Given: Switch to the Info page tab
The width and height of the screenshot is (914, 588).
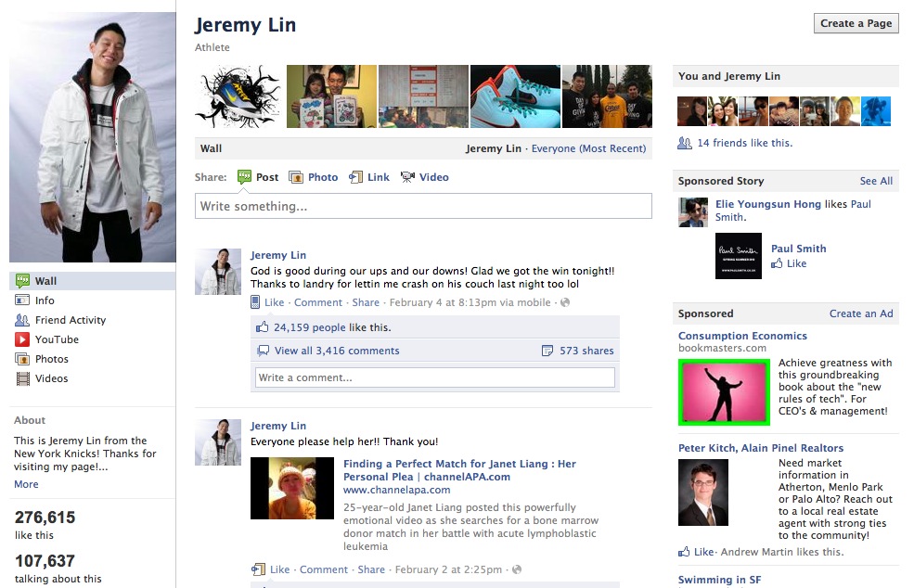Looking at the screenshot, I should 45,300.
